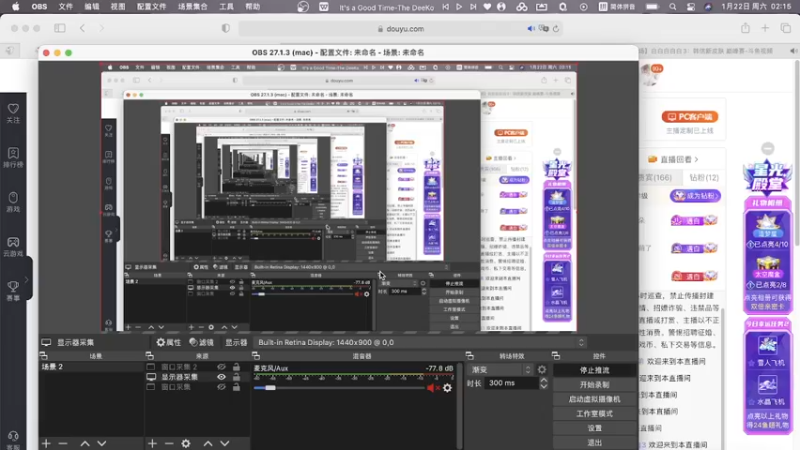Open the 配置文件 menu
The width and height of the screenshot is (800, 450).
click(x=152, y=7)
